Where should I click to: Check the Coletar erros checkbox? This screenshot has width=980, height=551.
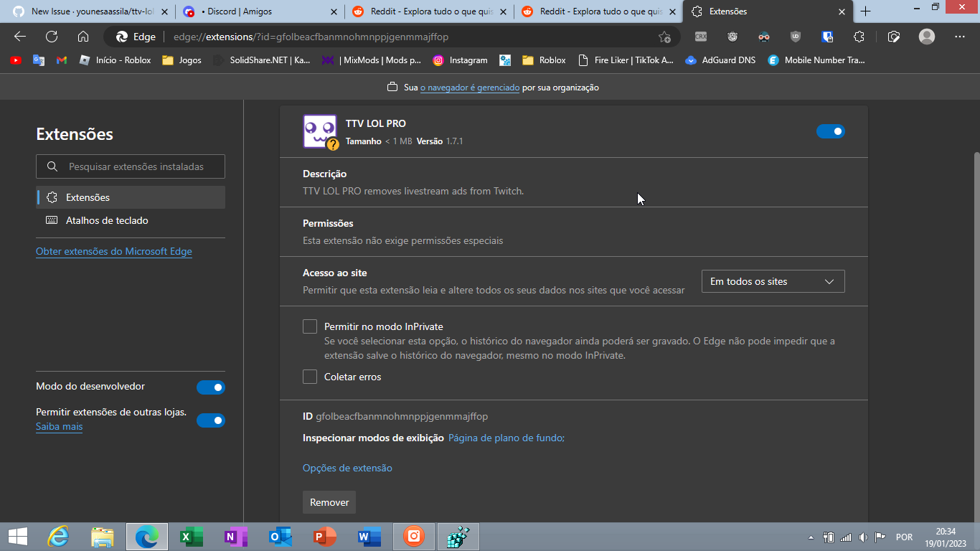[x=310, y=376]
